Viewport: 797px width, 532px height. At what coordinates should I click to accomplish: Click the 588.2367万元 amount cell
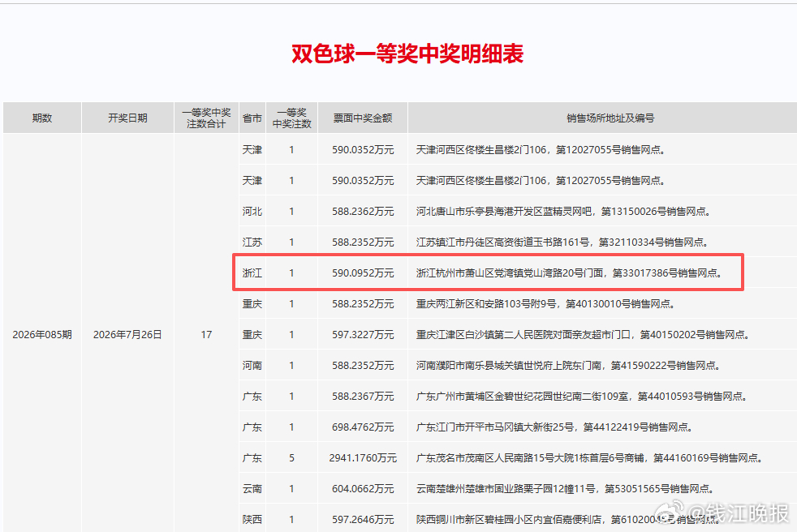coord(363,397)
